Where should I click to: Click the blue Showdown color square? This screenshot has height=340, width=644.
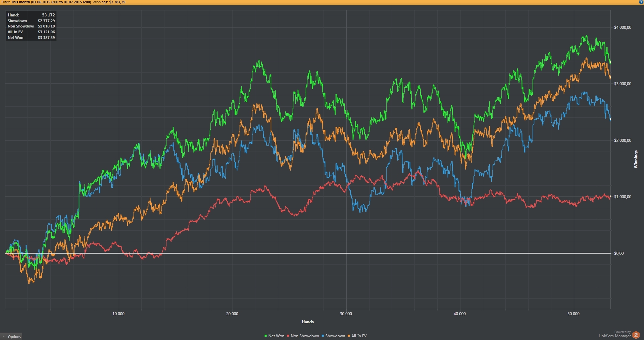323,336
